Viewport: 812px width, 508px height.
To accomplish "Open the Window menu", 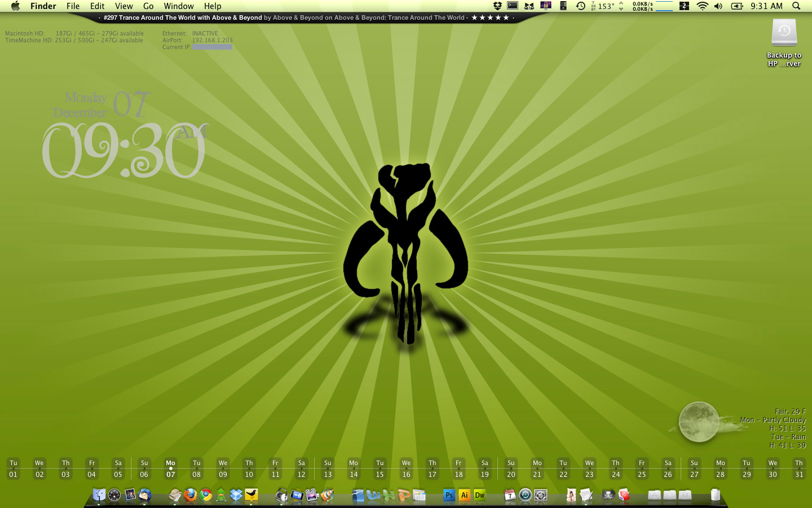I will (179, 6).
